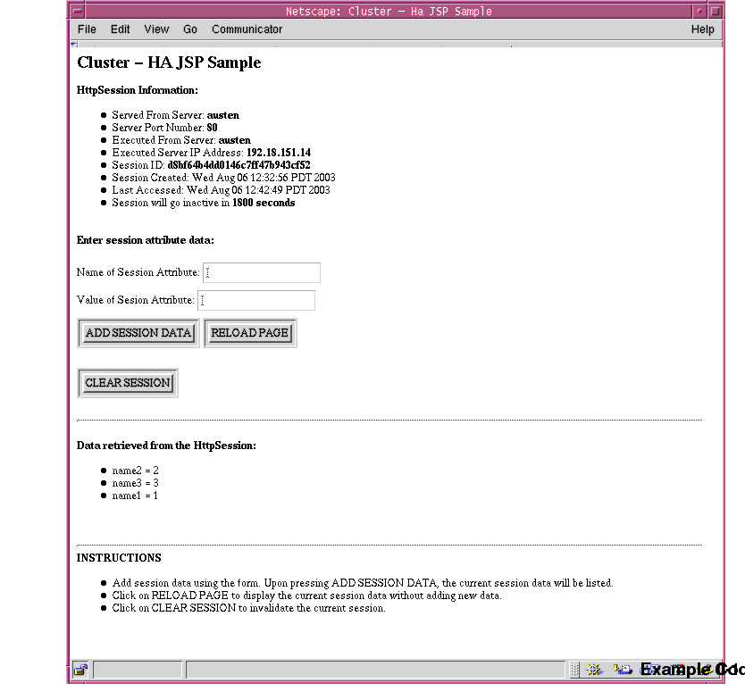This screenshot has width=745, height=700.
Task: Open the Mailbox icon in component bar
Action: click(x=624, y=670)
